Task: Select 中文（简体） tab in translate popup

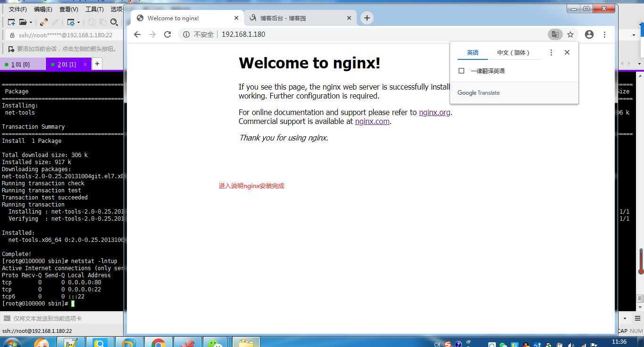Action: click(x=514, y=53)
